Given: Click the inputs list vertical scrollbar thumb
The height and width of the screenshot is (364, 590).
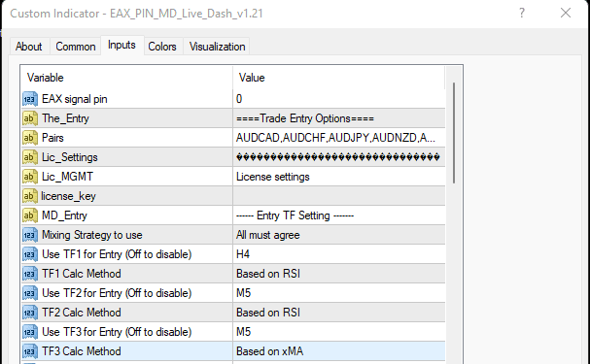Looking at the screenshot, I should click(454, 133).
